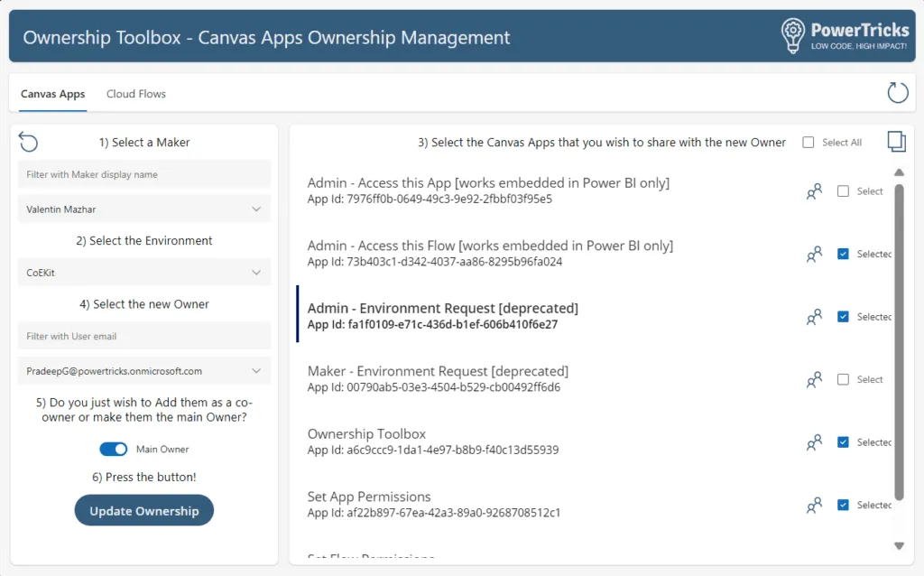Click the app list scrollbar thumb

(x=899, y=342)
